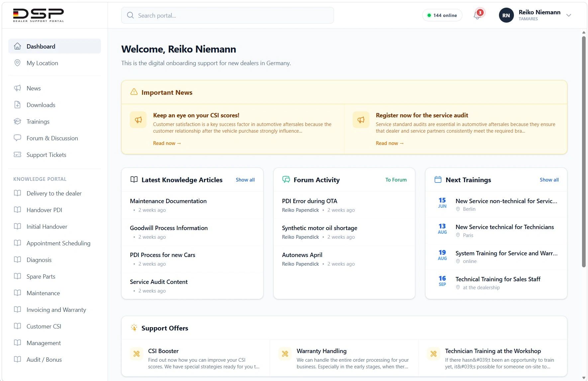Open the 15 JUN Berlin training entry
The height and width of the screenshot is (381, 588).
coord(496,204)
